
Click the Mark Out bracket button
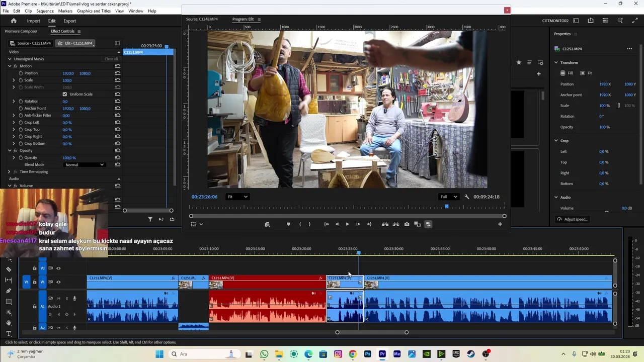(x=309, y=224)
